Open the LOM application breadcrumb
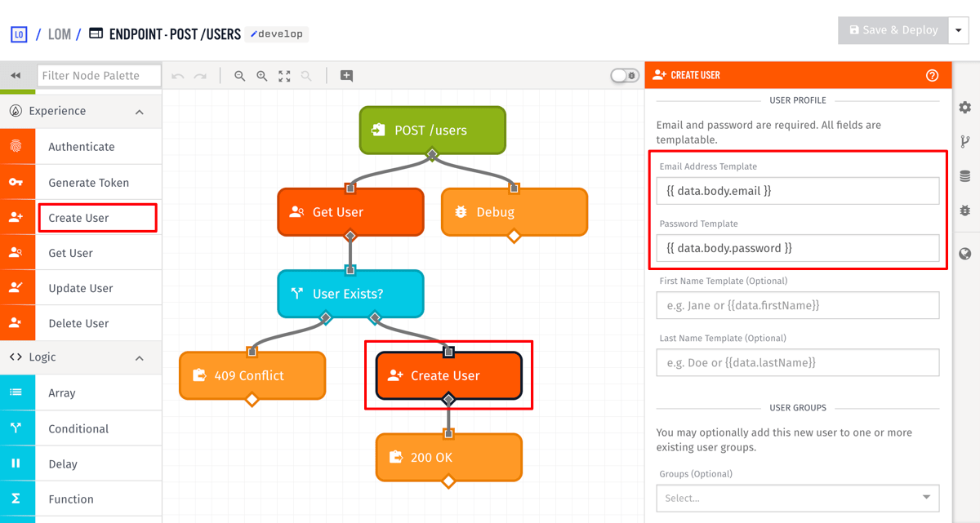Screen dimensions: 980x523 [x=60, y=34]
